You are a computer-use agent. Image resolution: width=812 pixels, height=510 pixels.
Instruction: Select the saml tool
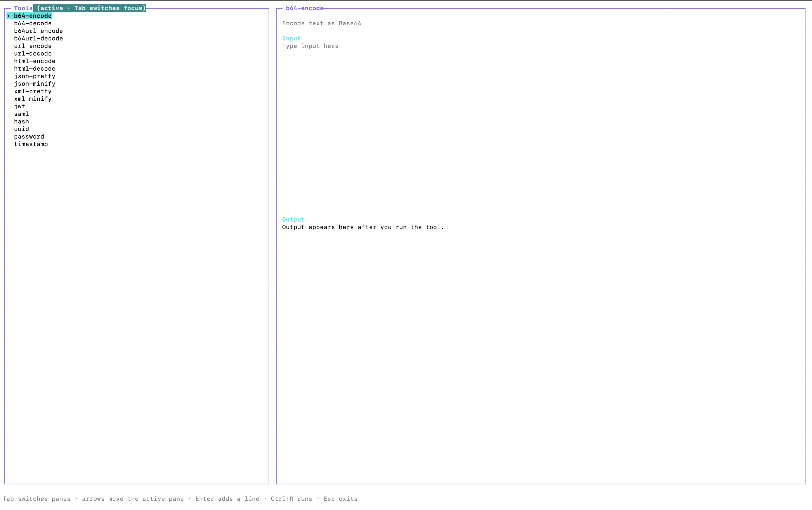[x=22, y=114]
